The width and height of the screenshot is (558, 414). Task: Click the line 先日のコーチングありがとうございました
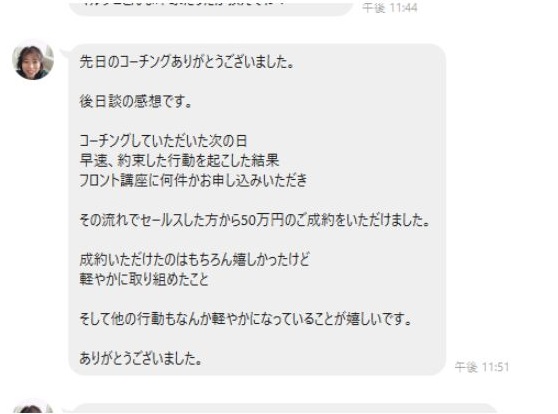pos(187,62)
